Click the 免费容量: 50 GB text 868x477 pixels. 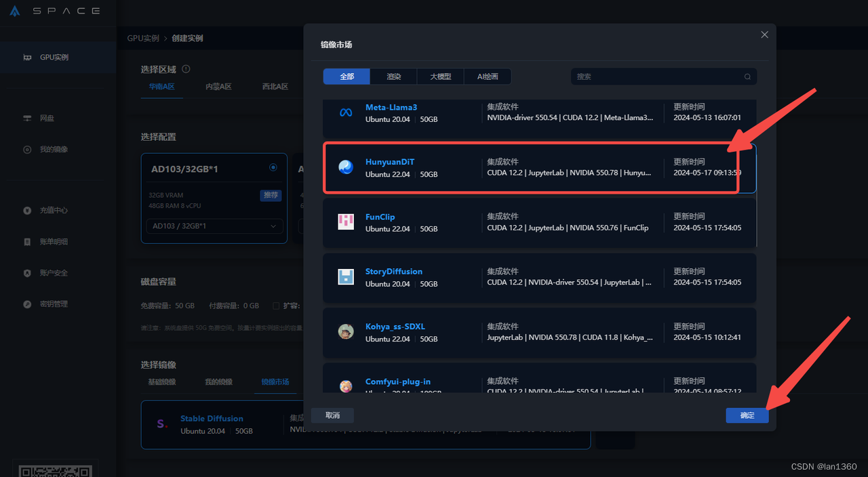pyautogui.click(x=167, y=306)
